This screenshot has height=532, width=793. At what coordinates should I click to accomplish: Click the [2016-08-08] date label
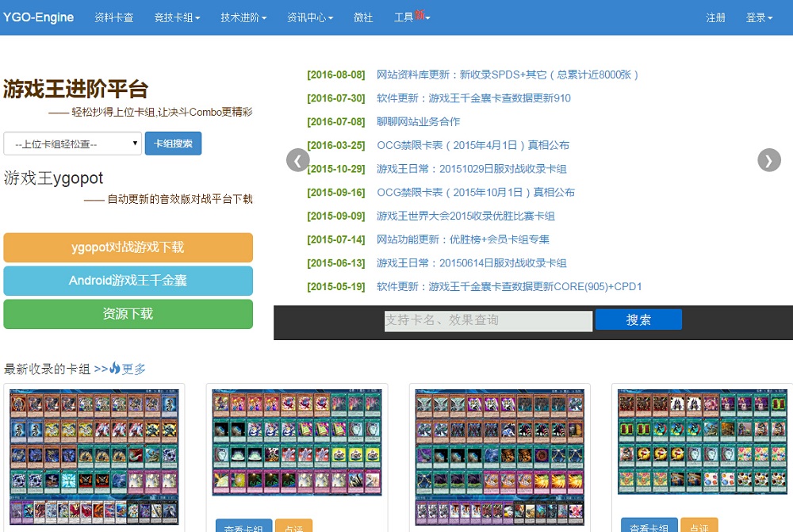335,75
